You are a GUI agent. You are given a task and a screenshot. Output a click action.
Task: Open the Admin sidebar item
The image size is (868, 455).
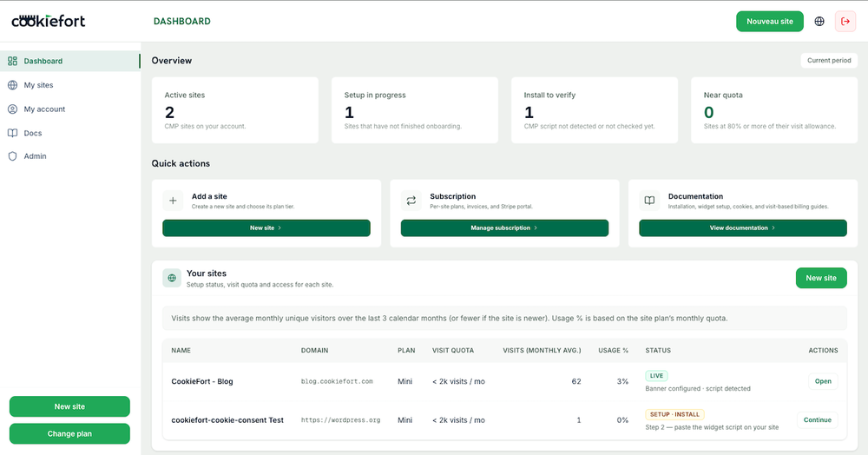click(x=70, y=156)
